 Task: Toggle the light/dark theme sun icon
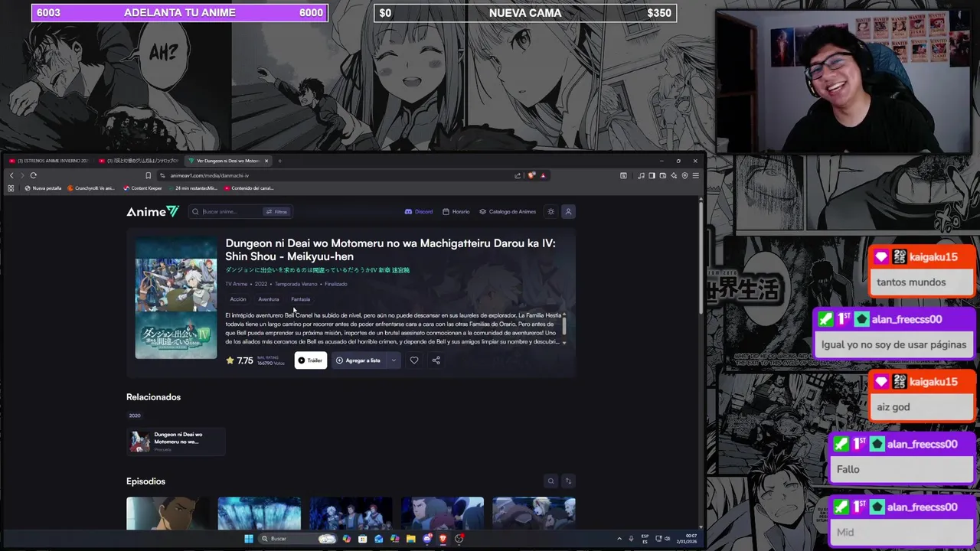coord(550,211)
